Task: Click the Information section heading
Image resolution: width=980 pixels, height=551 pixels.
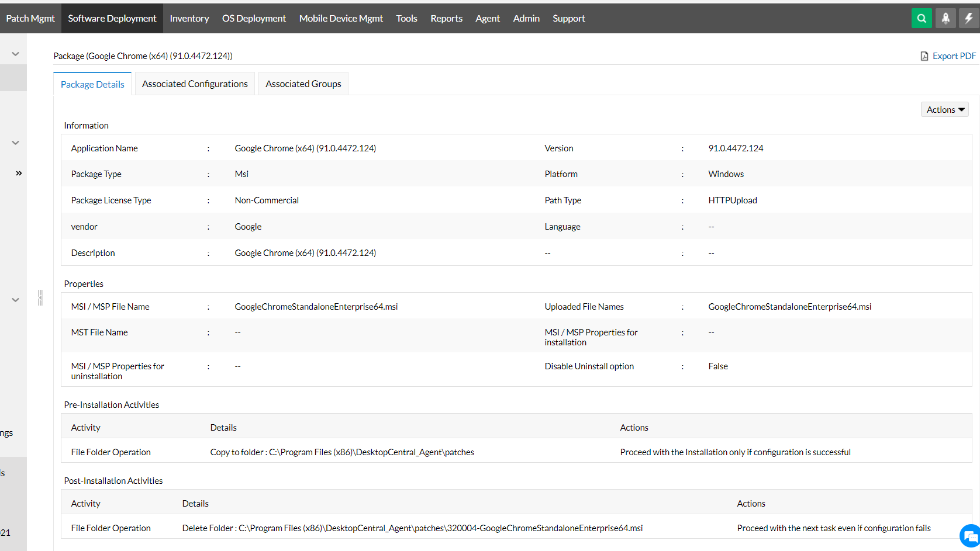Action: [x=86, y=126]
